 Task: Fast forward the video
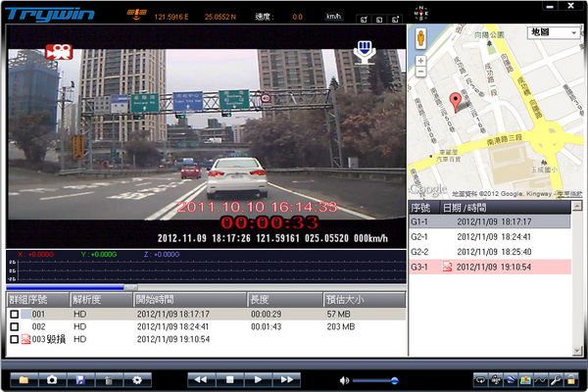tap(287, 379)
